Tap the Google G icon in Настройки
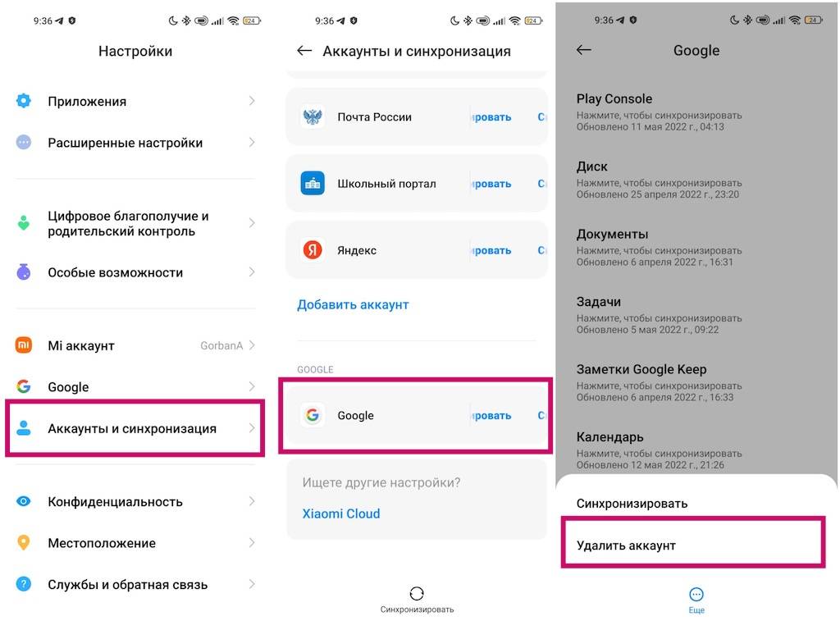The width and height of the screenshot is (840, 630). point(24,386)
